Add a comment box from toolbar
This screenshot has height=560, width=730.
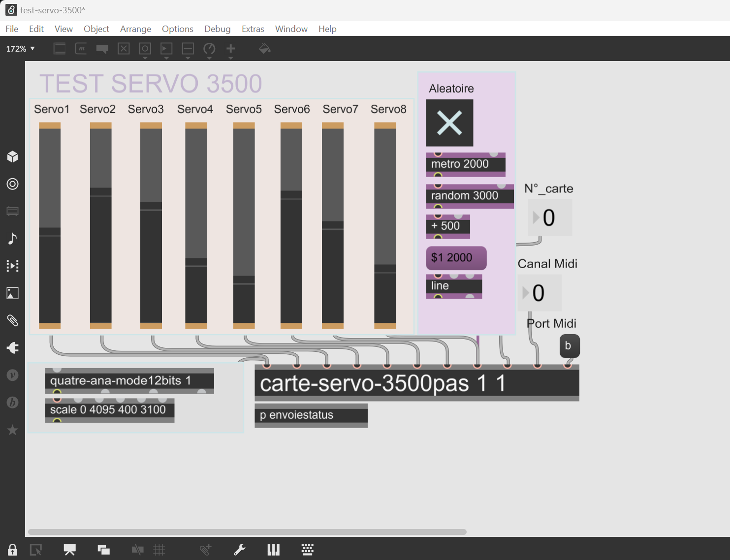point(102,49)
